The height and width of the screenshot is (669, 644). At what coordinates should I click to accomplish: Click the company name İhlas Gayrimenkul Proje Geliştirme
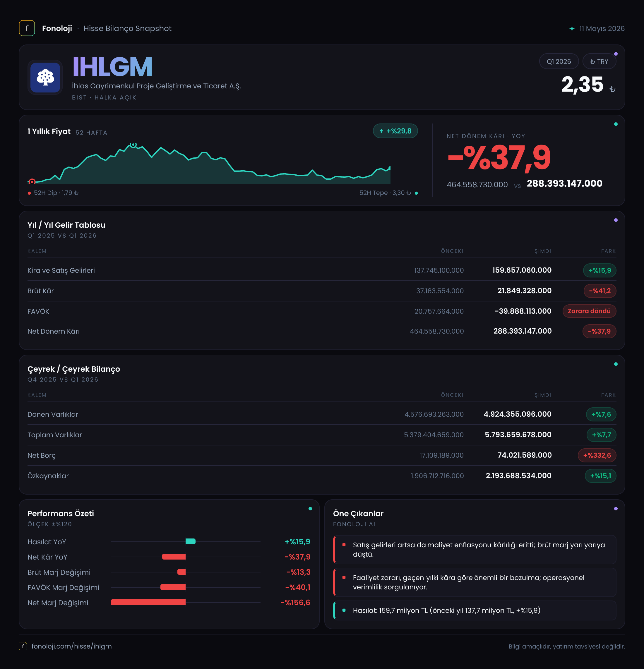[156, 86]
